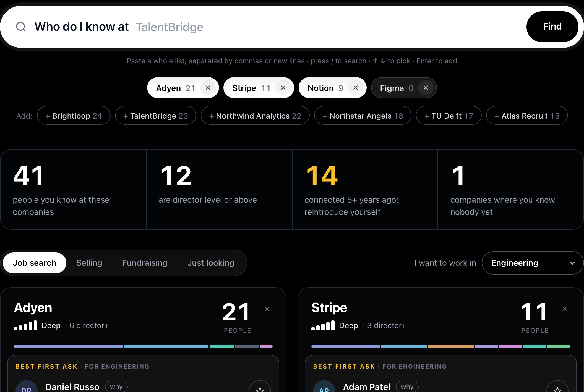This screenshot has height=392, width=584.
Task: Open Adam Patel's profile name
Action: 367,387
